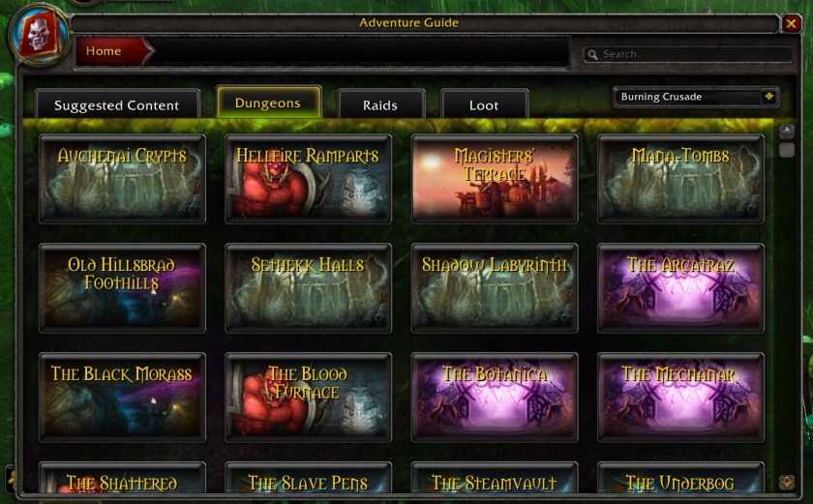Click the magnifier icon in the search box
Screen dimensions: 813x504
[x=592, y=54]
